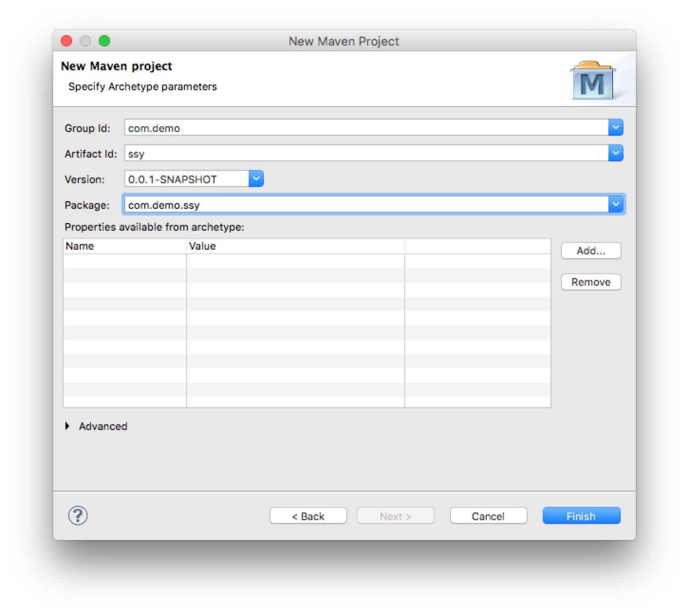Click the Value column header
This screenshot has height=616, width=689.
[296, 246]
